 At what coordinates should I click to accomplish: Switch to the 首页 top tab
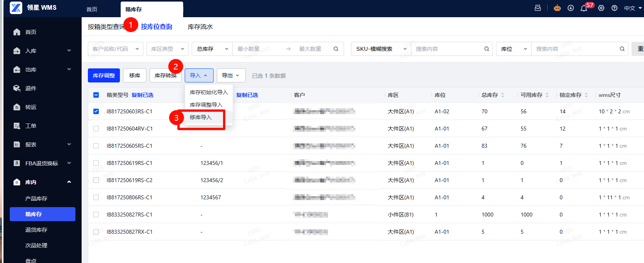pos(92,9)
